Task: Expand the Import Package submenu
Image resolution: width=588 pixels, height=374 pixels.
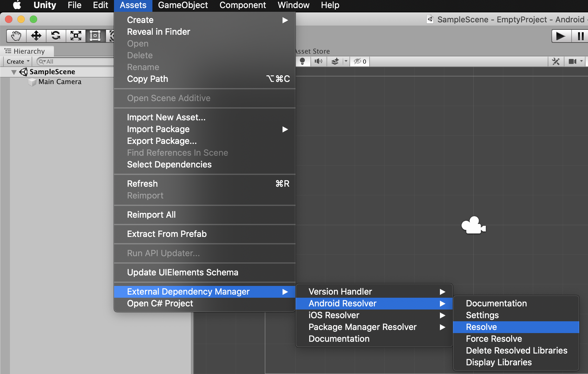Action: point(204,129)
